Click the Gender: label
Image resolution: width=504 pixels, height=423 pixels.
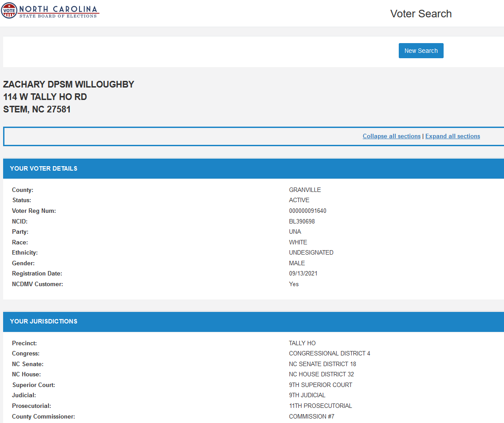click(23, 263)
